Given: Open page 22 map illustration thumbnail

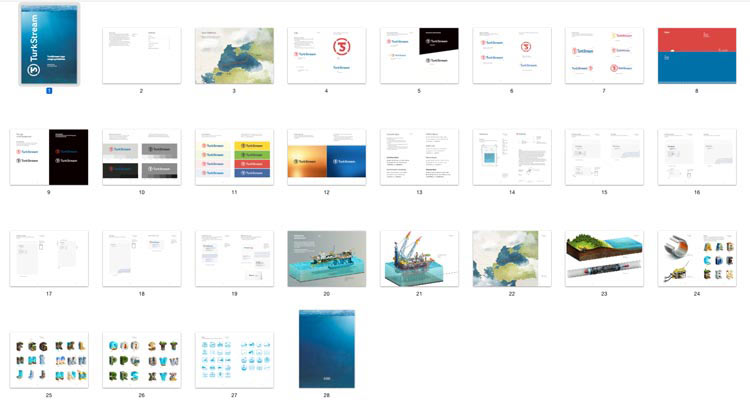Looking at the screenshot, I should coord(512,259).
